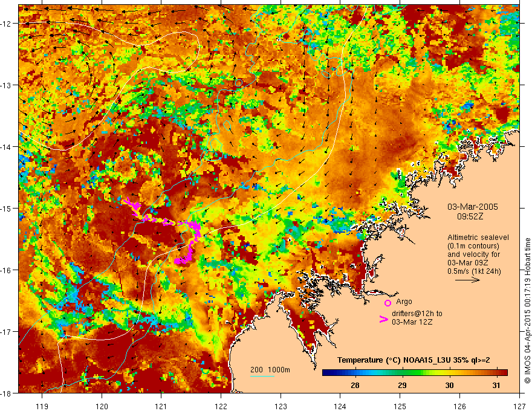
Task: Click longitude axis label 125
Action: click(x=400, y=406)
